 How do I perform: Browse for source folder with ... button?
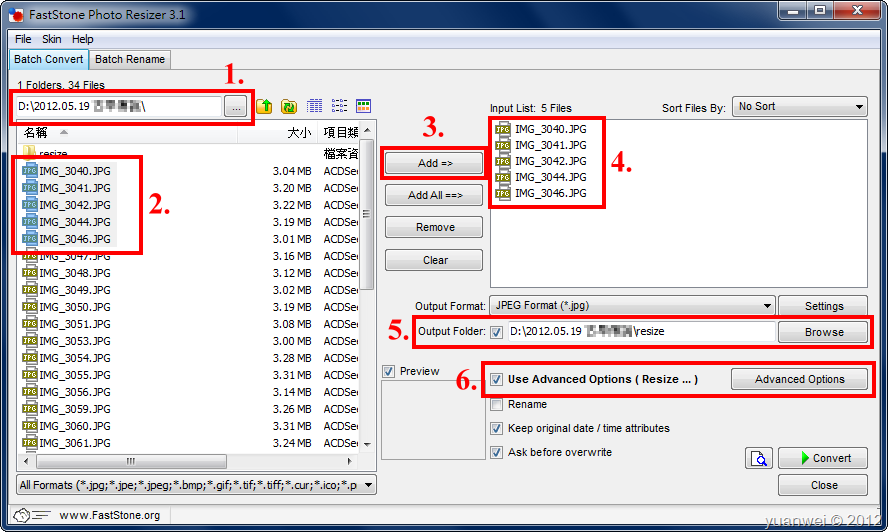pyautogui.click(x=236, y=107)
